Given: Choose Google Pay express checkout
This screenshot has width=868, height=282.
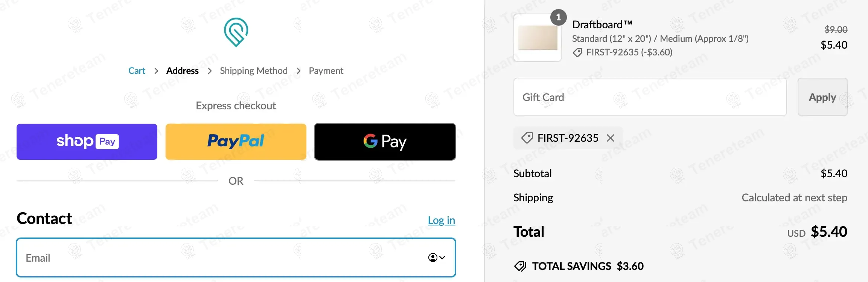Looking at the screenshot, I should tap(385, 142).
